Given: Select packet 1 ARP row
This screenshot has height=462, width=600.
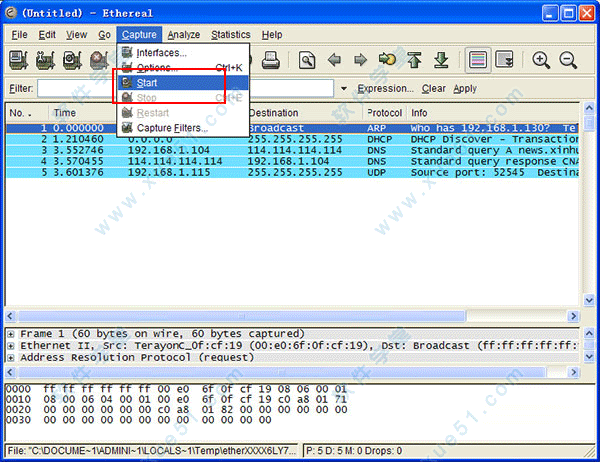Looking at the screenshot, I should coord(292,128).
